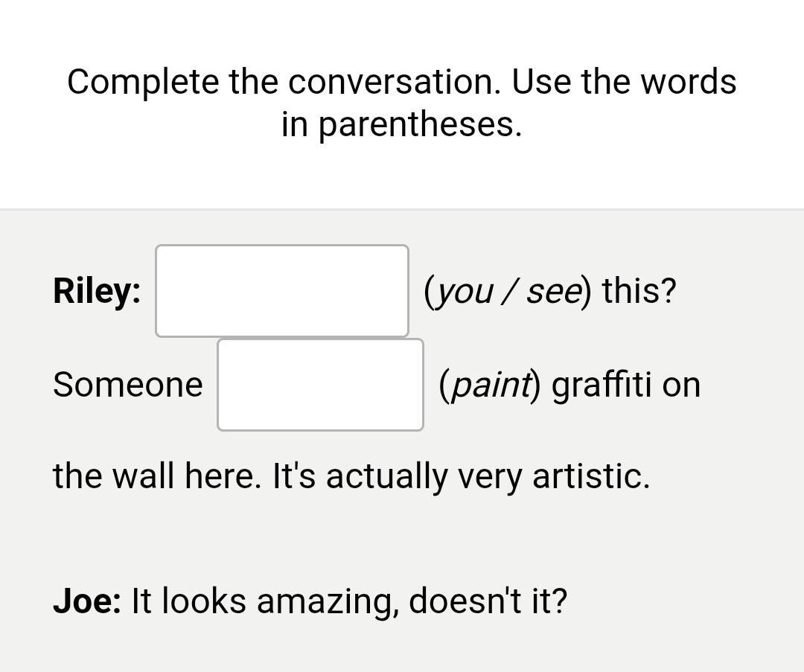Click the divider line below the instructions
804x672 pixels.
pyautogui.click(x=402, y=209)
